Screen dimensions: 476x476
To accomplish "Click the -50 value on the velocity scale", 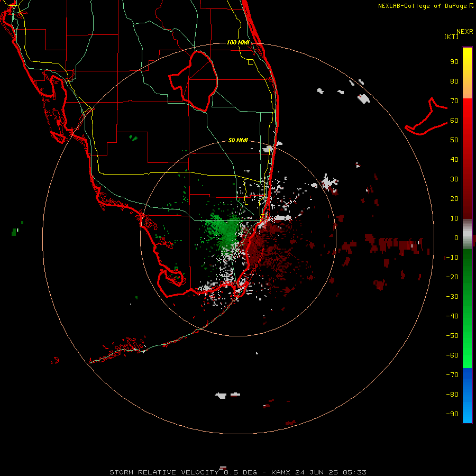I will click(452, 336).
